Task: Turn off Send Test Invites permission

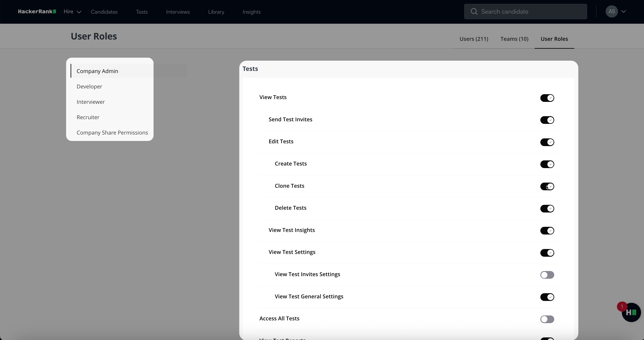Action: 547,120
